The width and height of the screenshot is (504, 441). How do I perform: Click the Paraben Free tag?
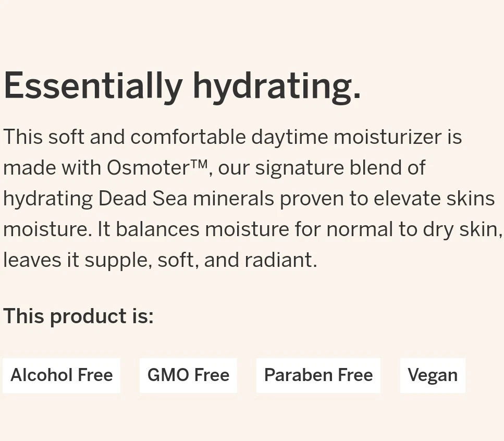pyautogui.click(x=318, y=375)
